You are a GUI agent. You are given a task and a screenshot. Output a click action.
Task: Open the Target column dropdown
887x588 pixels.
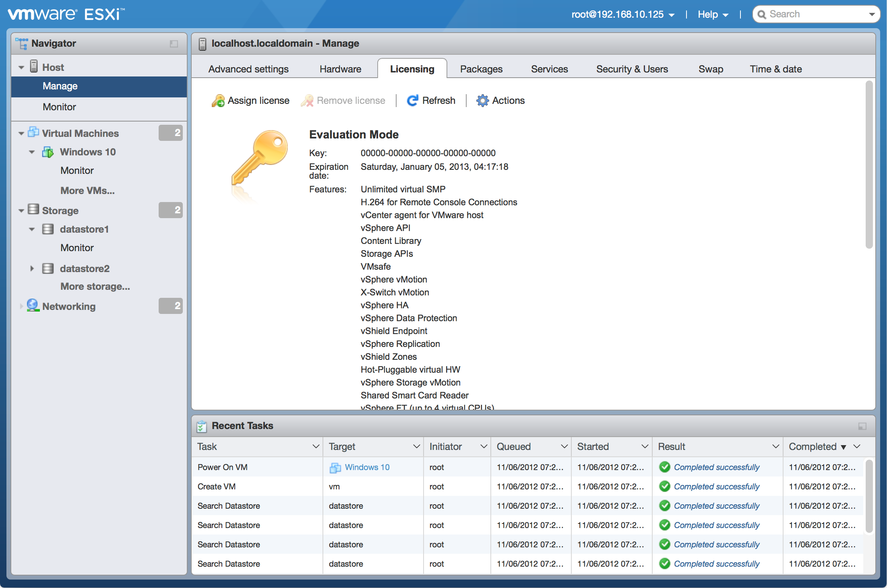click(416, 446)
